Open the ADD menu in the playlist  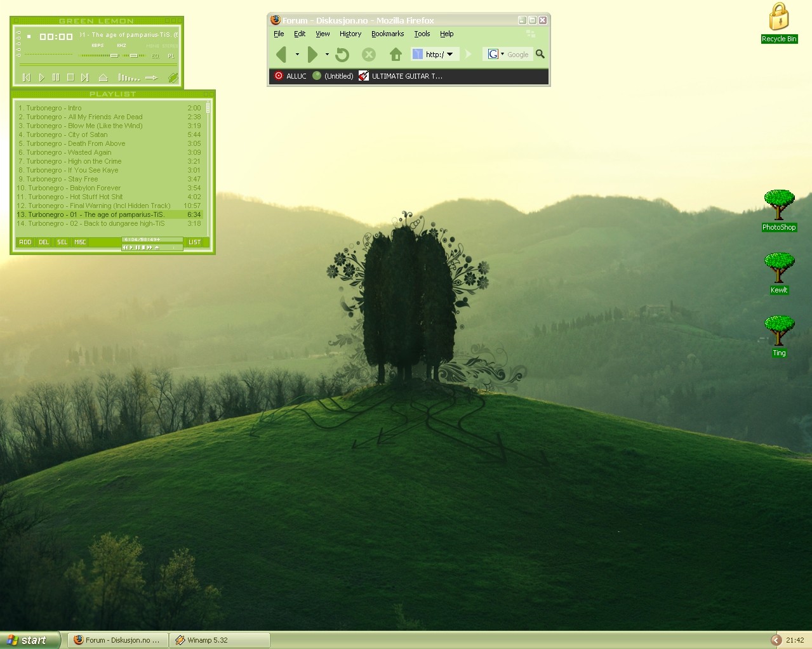[25, 242]
